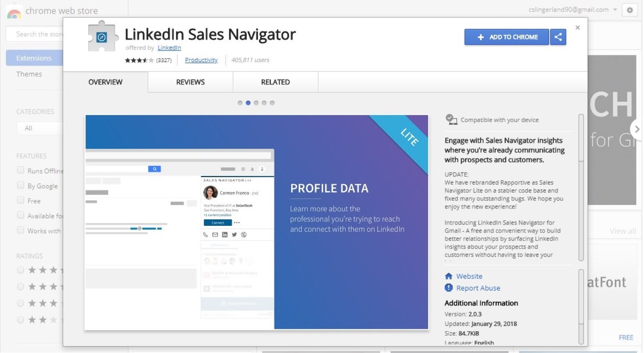Close the extension details dialog
This screenshot has width=644, height=353.
578,28
